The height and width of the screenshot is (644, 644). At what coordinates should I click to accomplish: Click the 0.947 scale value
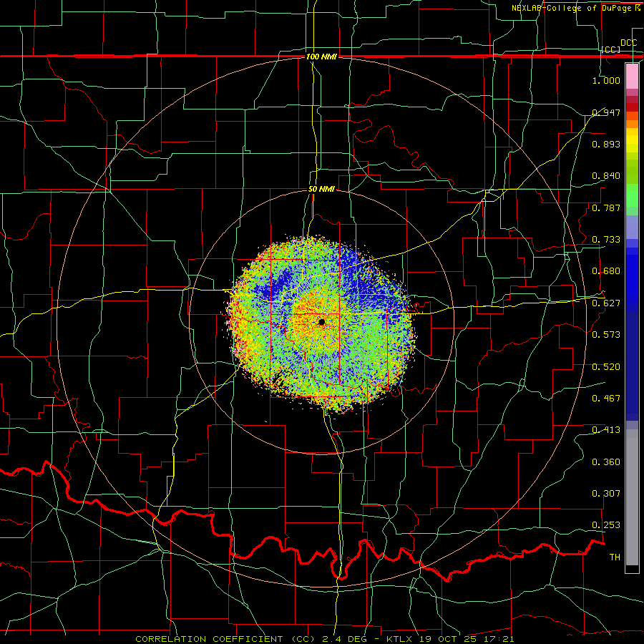click(x=606, y=112)
